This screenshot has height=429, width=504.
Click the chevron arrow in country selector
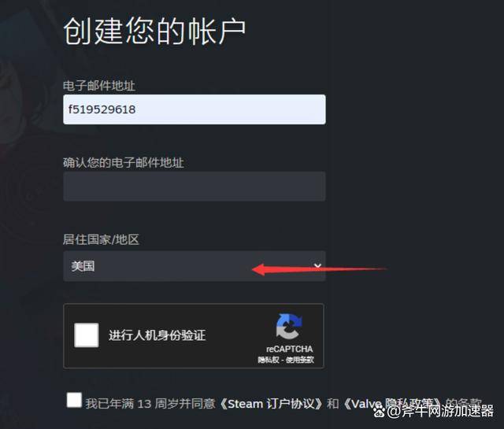click(317, 265)
